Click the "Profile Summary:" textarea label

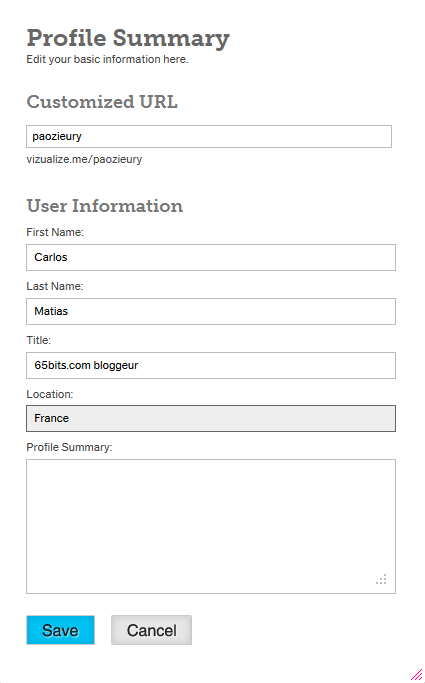tap(70, 447)
